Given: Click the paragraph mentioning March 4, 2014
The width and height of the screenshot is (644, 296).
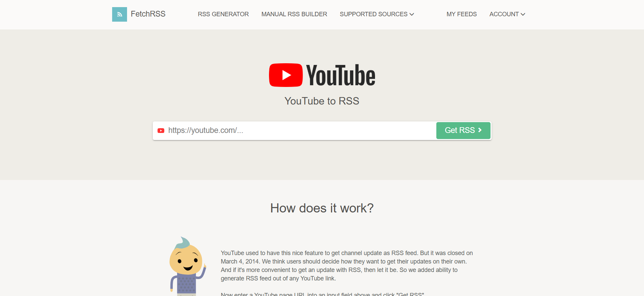Looking at the screenshot, I should [x=347, y=266].
